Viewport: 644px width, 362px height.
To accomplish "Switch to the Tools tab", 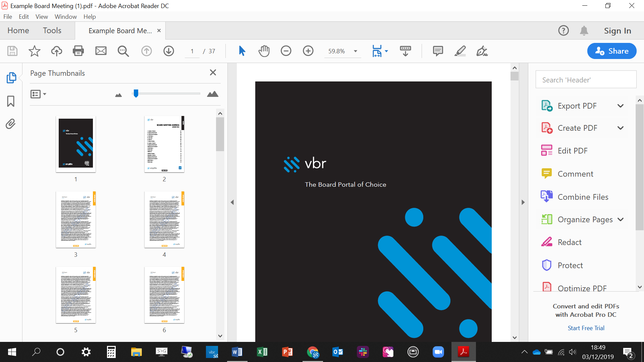I will click(x=52, y=31).
